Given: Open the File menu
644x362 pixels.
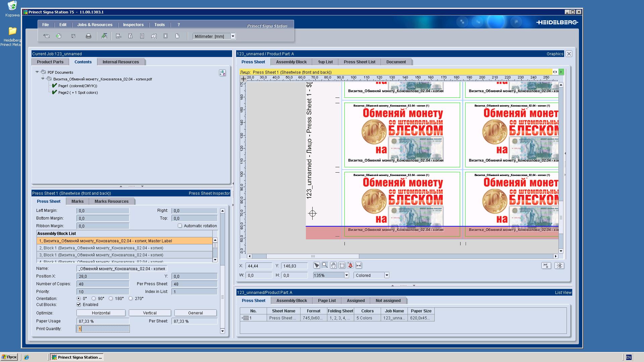Looking at the screenshot, I should [46, 25].
